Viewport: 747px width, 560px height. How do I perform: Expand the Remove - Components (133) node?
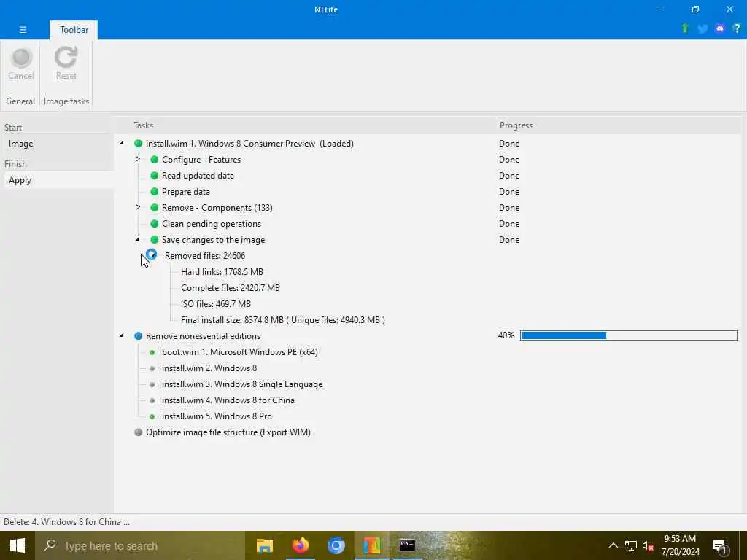(x=138, y=207)
